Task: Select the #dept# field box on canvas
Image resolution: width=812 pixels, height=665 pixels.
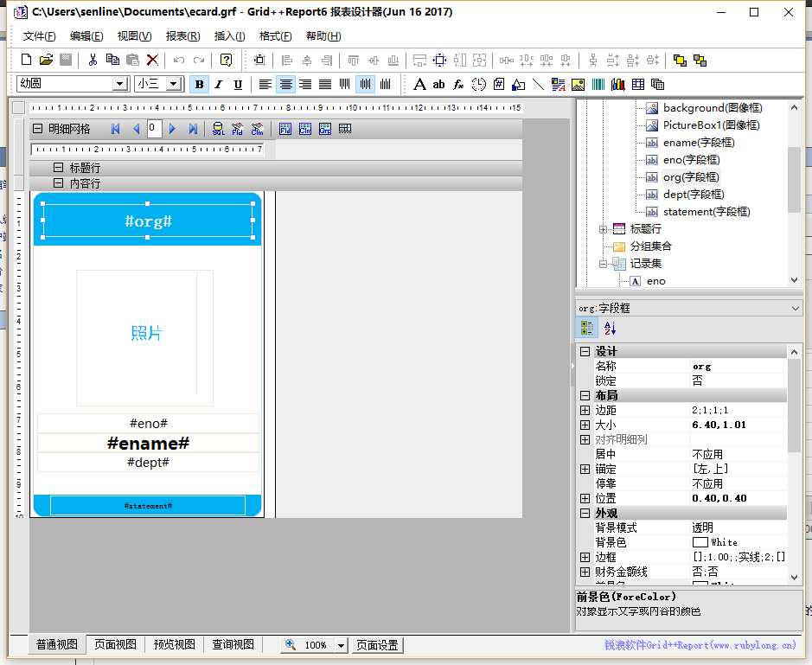Action: tap(148, 463)
